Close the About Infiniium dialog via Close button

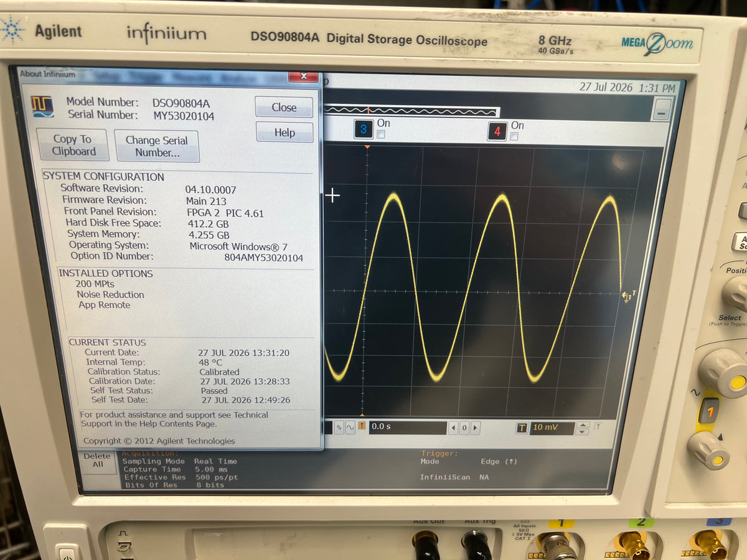pos(284,107)
